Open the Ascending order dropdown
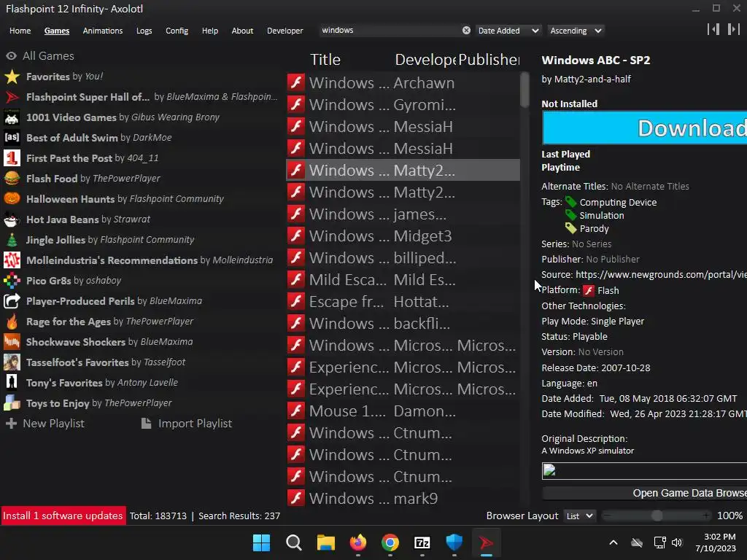Image resolution: width=747 pixels, height=560 pixels. [x=576, y=31]
